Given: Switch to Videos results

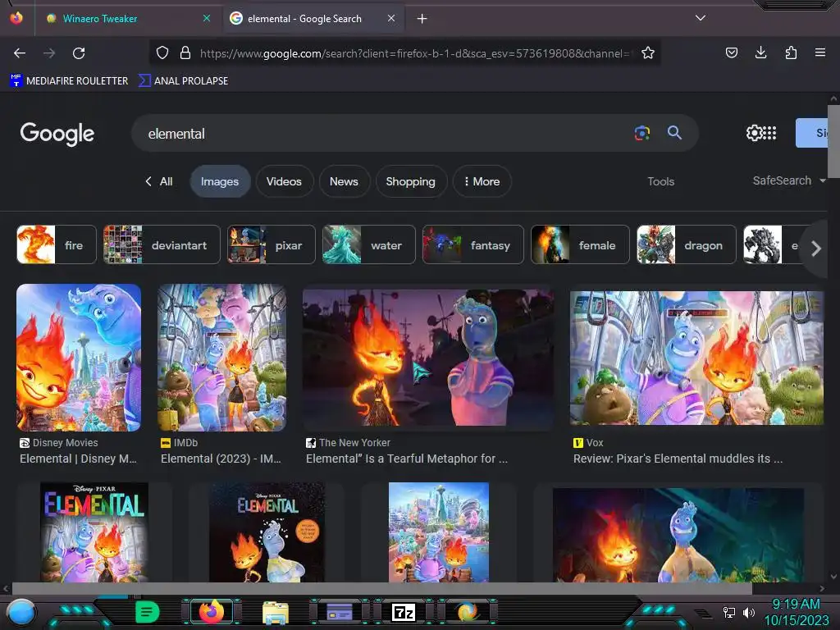Looking at the screenshot, I should (284, 181).
